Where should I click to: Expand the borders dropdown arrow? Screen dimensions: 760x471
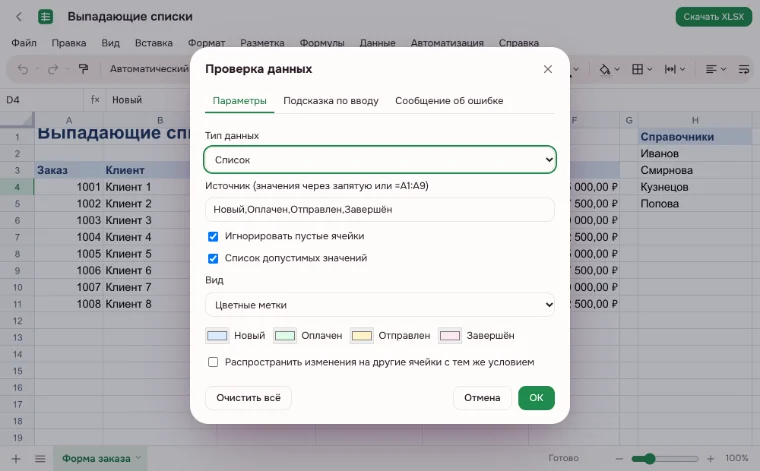point(649,69)
